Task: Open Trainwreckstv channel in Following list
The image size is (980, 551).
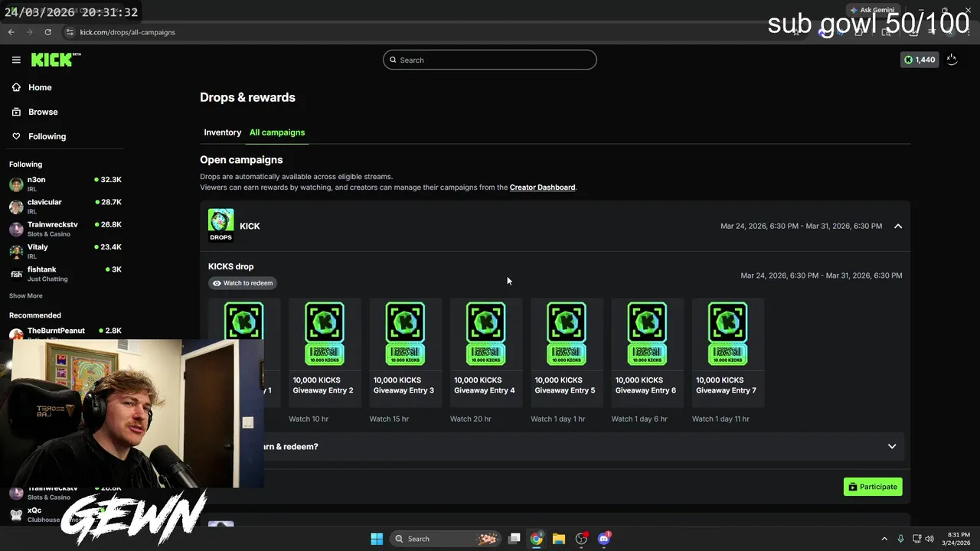Action: click(65, 229)
